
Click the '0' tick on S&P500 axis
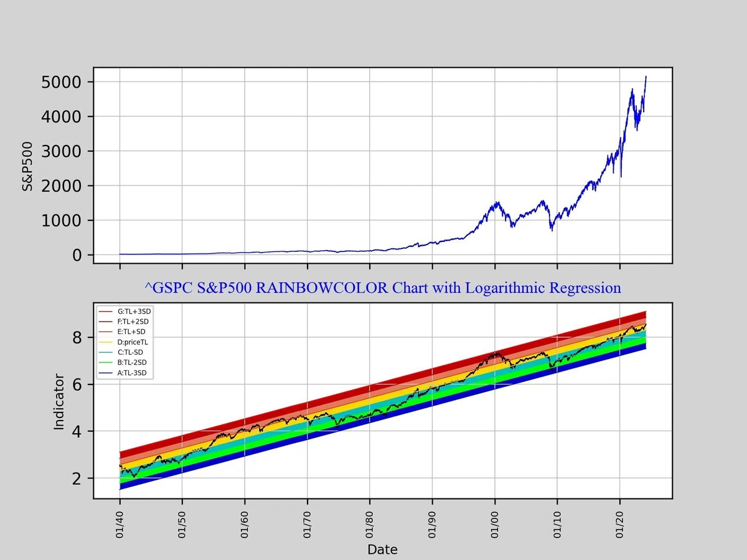[x=78, y=255]
